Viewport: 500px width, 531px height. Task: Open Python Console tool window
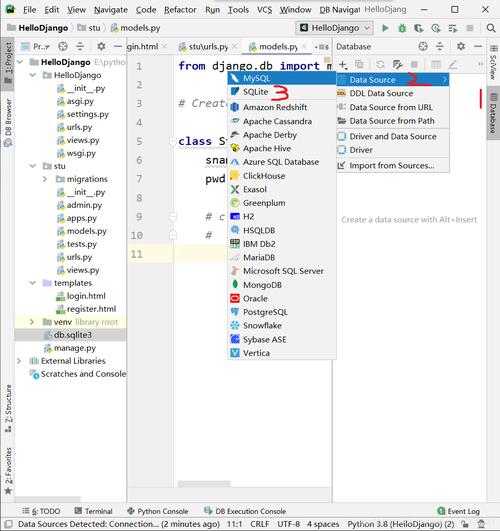point(158,511)
